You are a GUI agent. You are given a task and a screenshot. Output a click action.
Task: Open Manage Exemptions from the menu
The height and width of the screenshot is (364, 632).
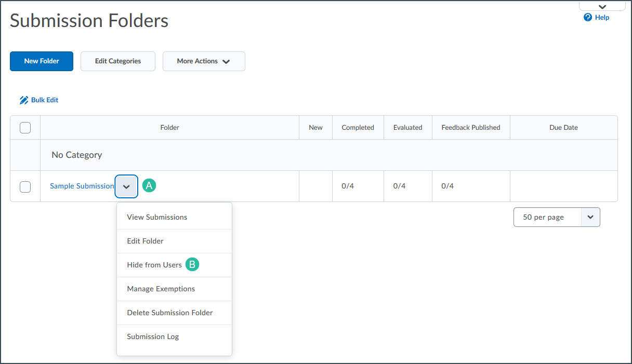click(x=161, y=288)
